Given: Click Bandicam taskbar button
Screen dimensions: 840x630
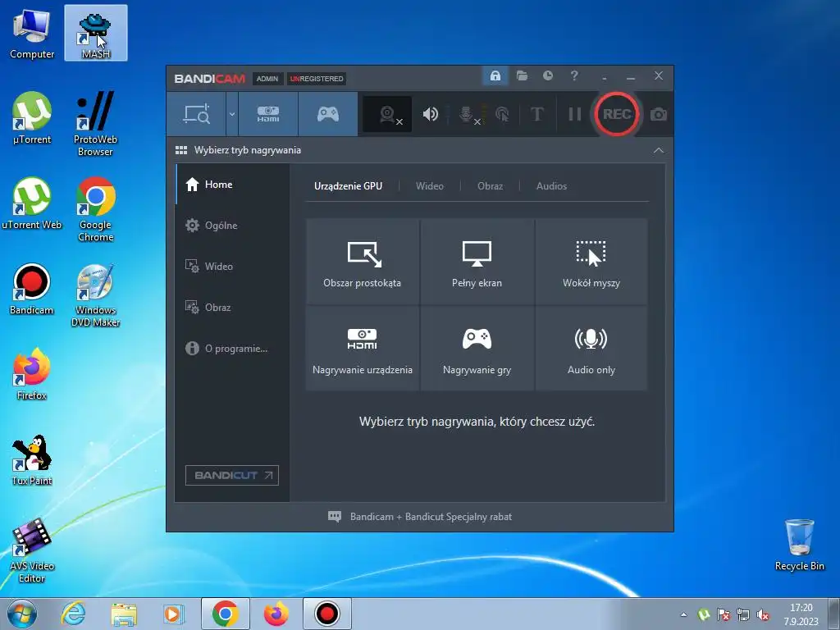Looking at the screenshot, I should tap(326, 614).
